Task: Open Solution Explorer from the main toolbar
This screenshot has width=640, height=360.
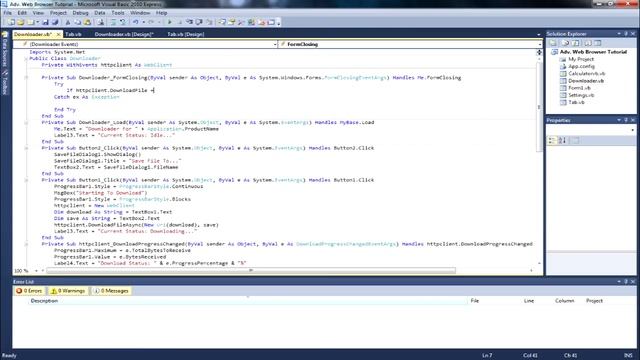Action: [x=222, y=22]
